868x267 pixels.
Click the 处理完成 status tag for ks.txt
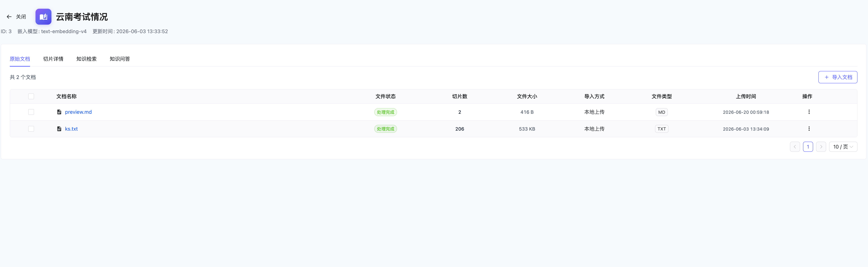coord(385,129)
